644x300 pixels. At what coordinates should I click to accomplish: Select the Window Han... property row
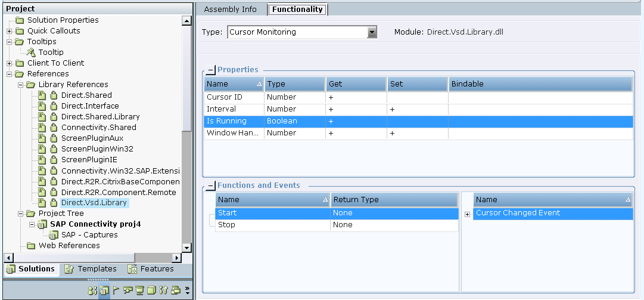click(x=418, y=133)
